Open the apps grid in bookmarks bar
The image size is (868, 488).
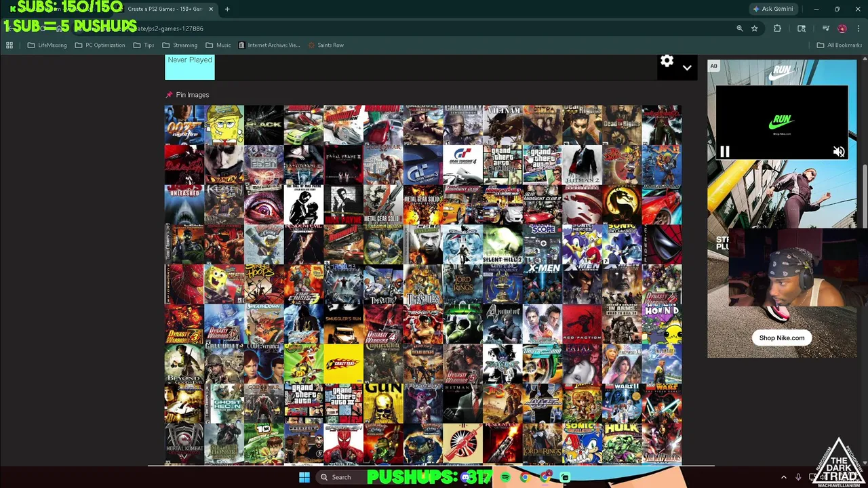point(9,45)
